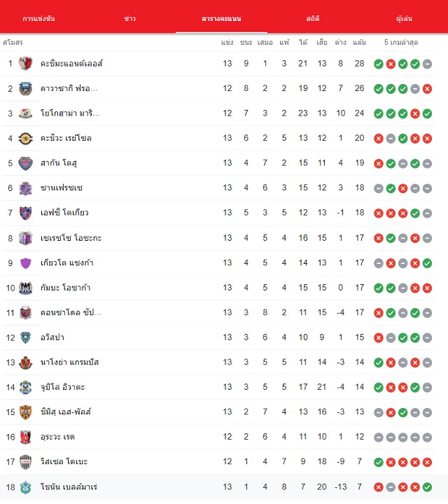448x504 pixels.
Task: Open team link ซานเฟรซเซ
Action: click(62, 188)
